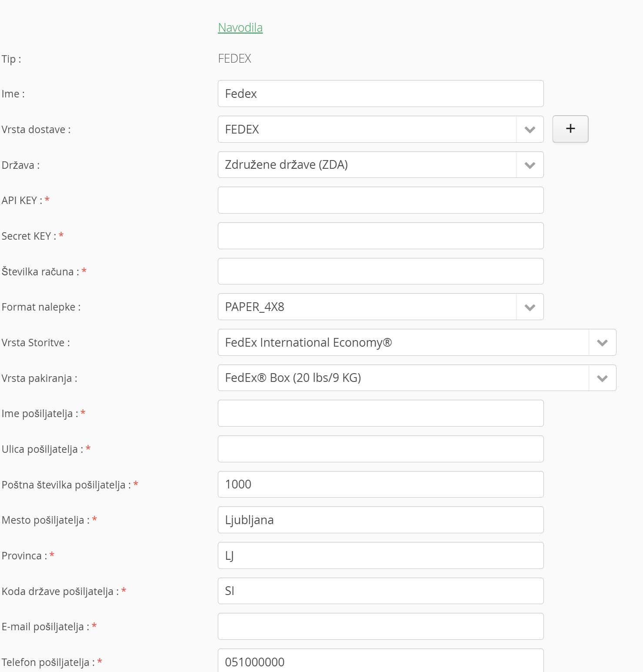This screenshot has height=672, width=643.
Task: Click the Tip label
Action: pyautogui.click(x=11, y=59)
